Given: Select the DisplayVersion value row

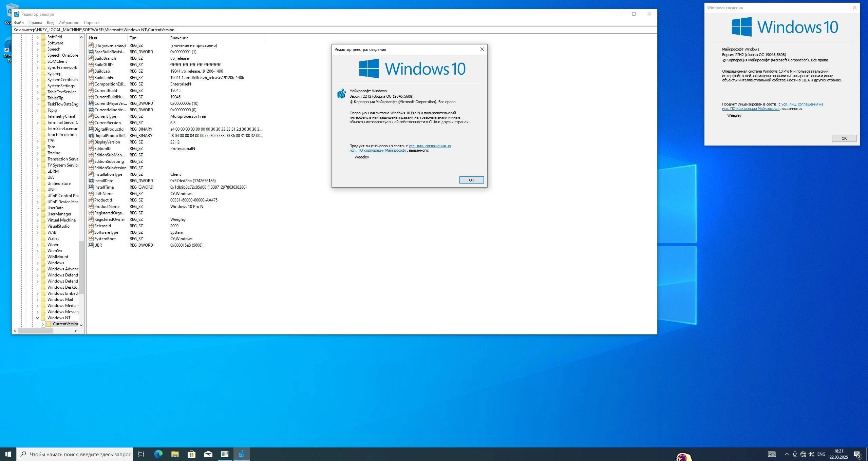Looking at the screenshot, I should tap(176, 142).
